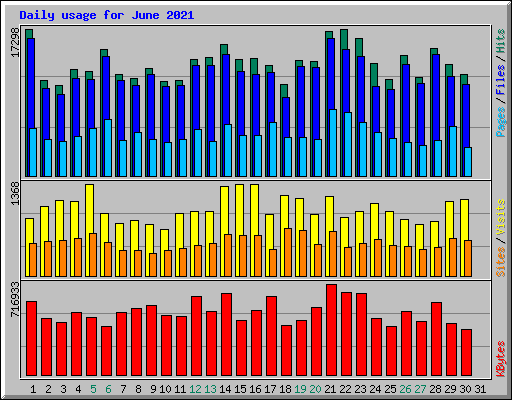The width and height of the screenshot is (512, 400).
Task: Click day label '8' on the x-axis
Action: pyautogui.click(x=138, y=389)
